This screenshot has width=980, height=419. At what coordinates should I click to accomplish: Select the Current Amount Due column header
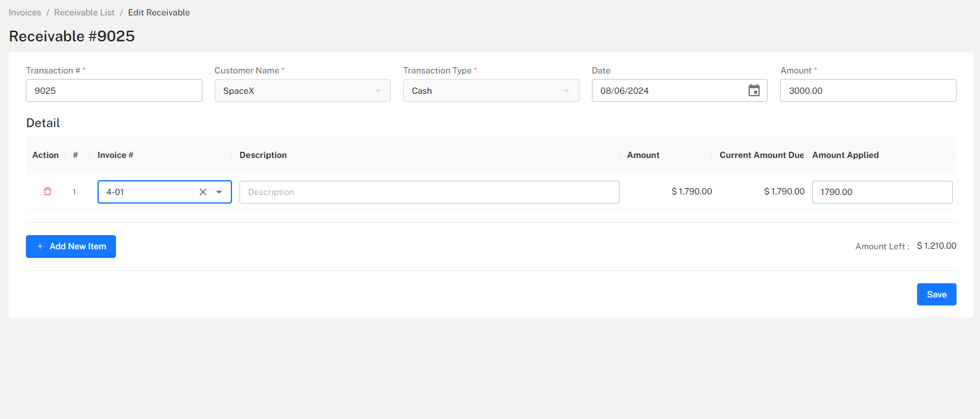pyautogui.click(x=762, y=155)
